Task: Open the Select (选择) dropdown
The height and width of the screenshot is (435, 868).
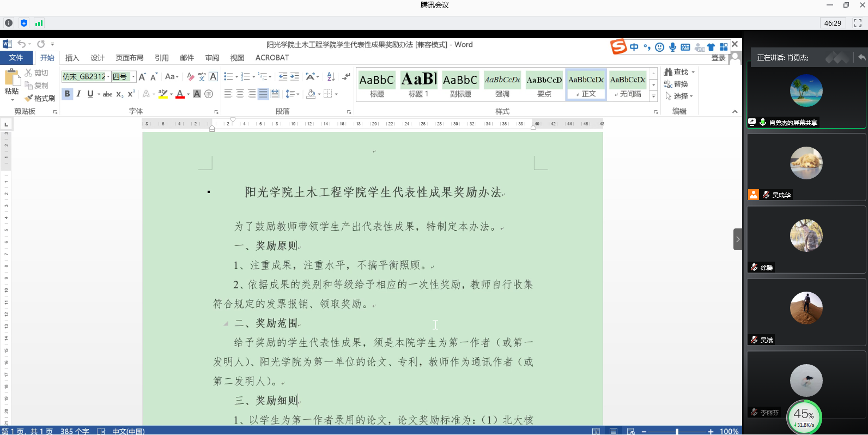Action: [x=678, y=96]
